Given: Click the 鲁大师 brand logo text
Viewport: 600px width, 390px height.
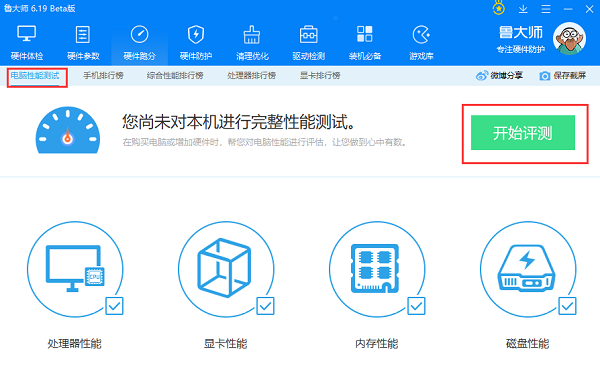Looking at the screenshot, I should coord(521,33).
